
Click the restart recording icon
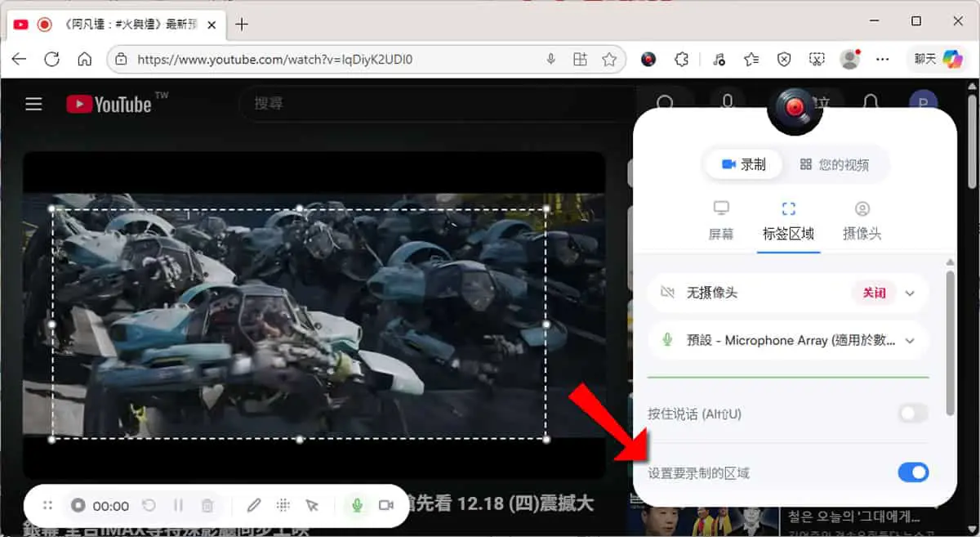coord(149,506)
